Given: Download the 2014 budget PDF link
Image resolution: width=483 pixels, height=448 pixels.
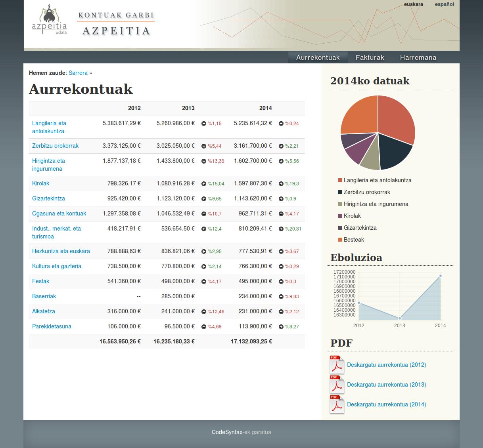Looking at the screenshot, I should (x=386, y=404).
